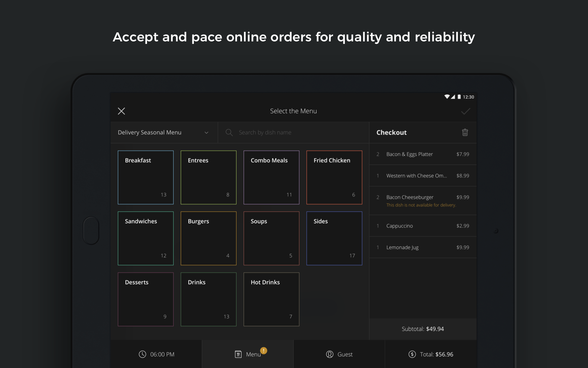The width and height of the screenshot is (588, 368).
Task: Select Cappuccino checkout row
Action: coord(423,226)
